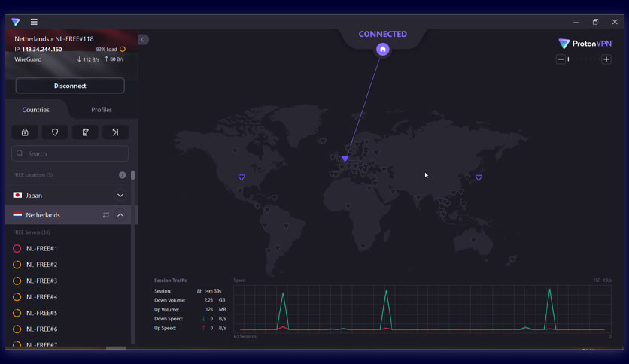Image resolution: width=629 pixels, height=364 pixels.
Task: Click the info icon beside FREE Locations
Action: [x=123, y=175]
